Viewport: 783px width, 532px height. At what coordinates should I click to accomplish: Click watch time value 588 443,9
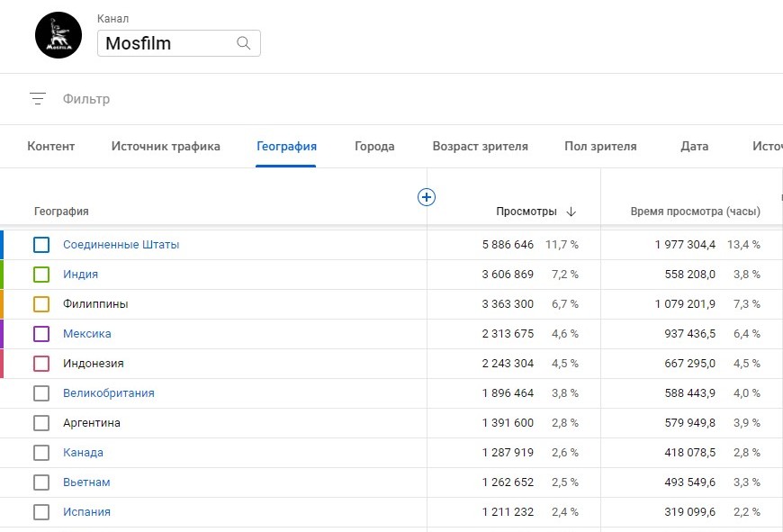pyautogui.click(x=690, y=393)
